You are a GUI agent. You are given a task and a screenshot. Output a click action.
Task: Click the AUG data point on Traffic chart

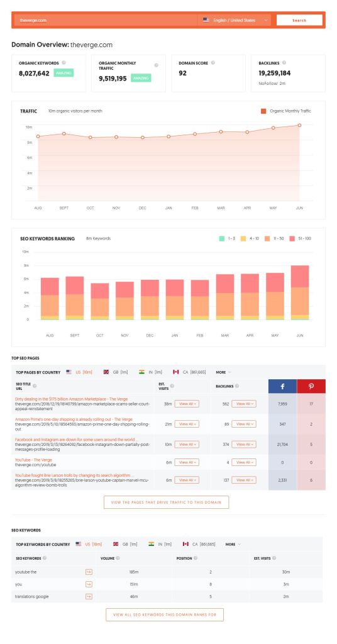(x=38, y=136)
